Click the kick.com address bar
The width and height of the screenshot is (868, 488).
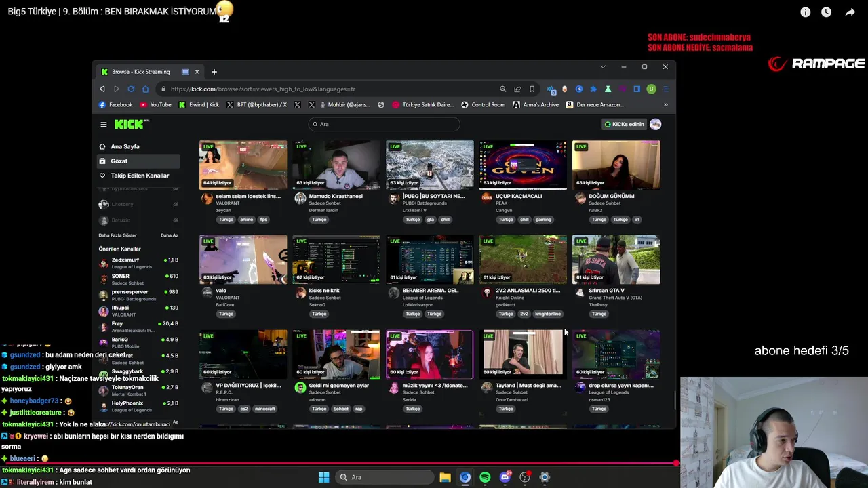329,89
